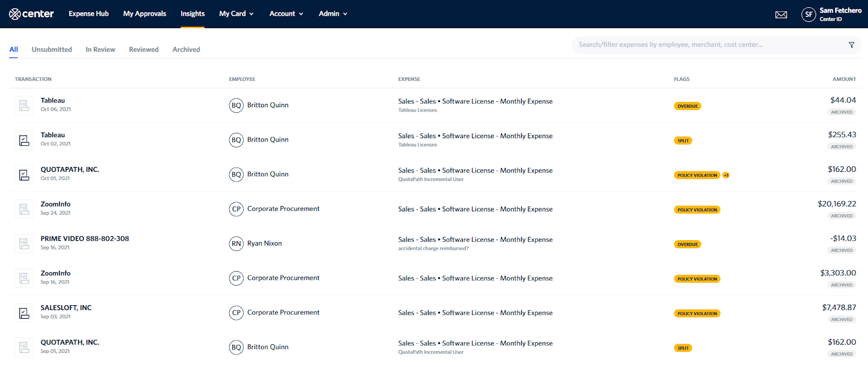
Task: Click Ryan Nixon employee name
Action: pyautogui.click(x=265, y=243)
